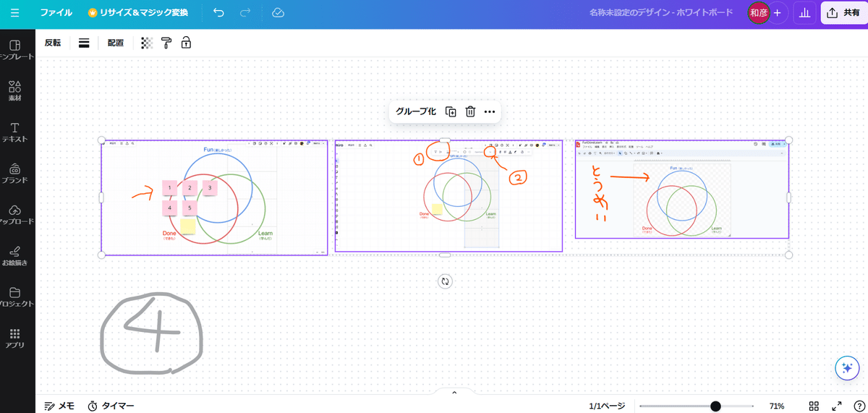
Task: Open the transparency checkerboard icon
Action: click(x=147, y=43)
